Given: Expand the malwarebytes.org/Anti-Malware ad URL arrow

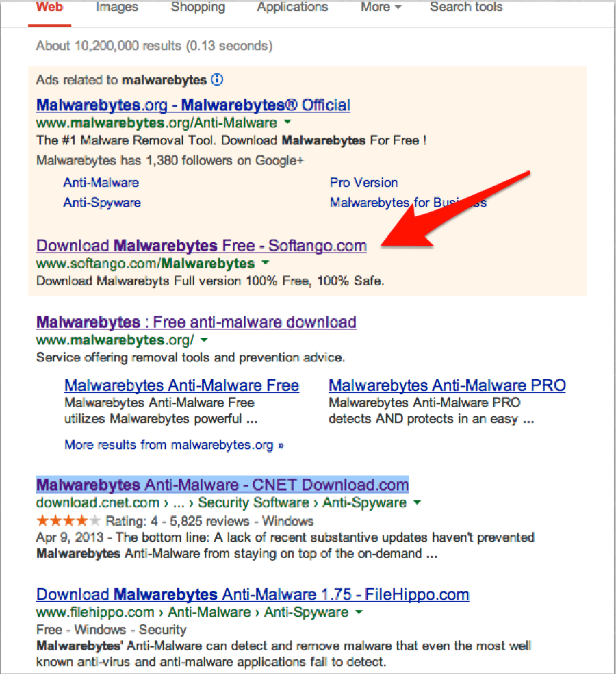Looking at the screenshot, I should point(287,123).
